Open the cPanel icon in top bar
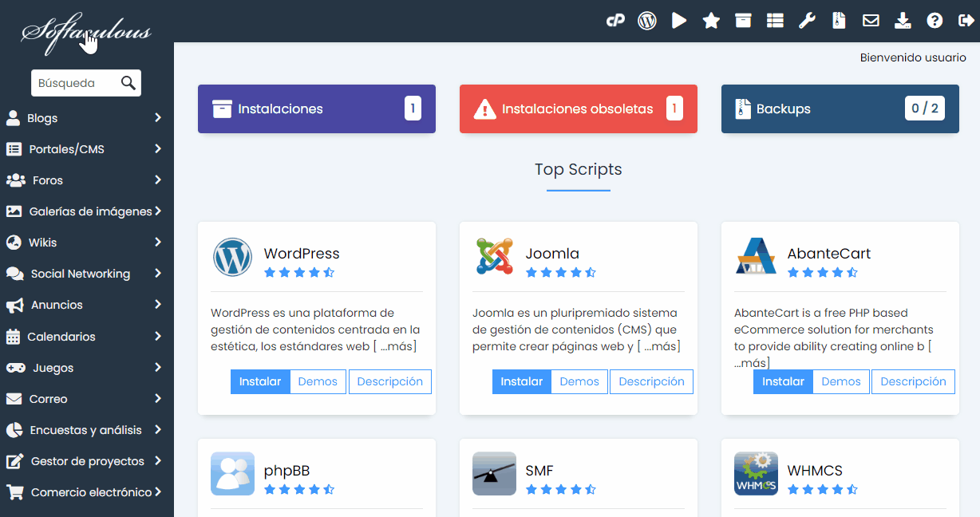This screenshot has height=517, width=980. [x=615, y=21]
